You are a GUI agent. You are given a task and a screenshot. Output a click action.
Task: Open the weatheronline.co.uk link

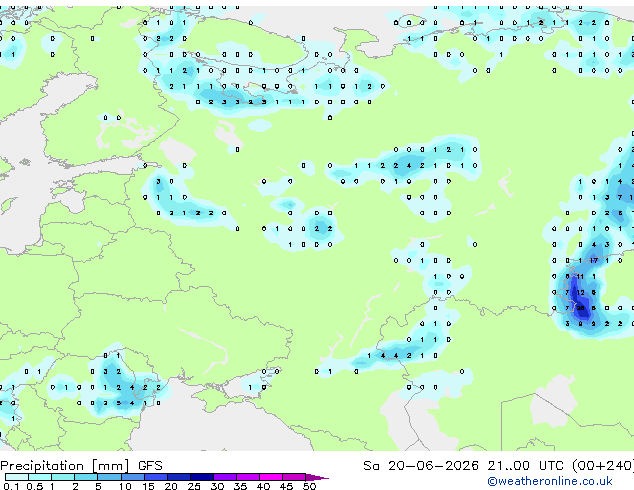click(x=550, y=481)
